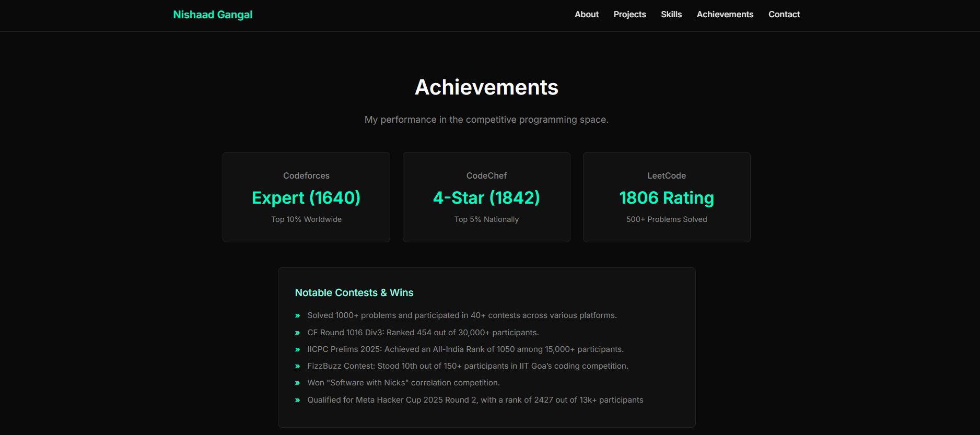Select the 4-Star (1842) rating text

tap(486, 198)
